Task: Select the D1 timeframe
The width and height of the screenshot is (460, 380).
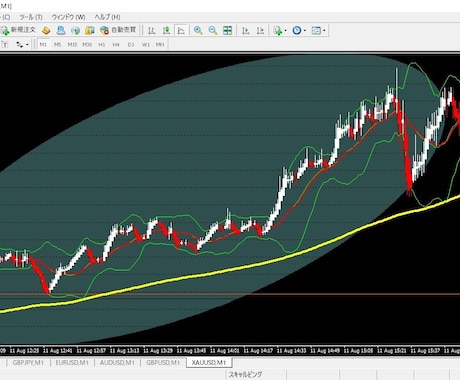Action: pos(131,44)
